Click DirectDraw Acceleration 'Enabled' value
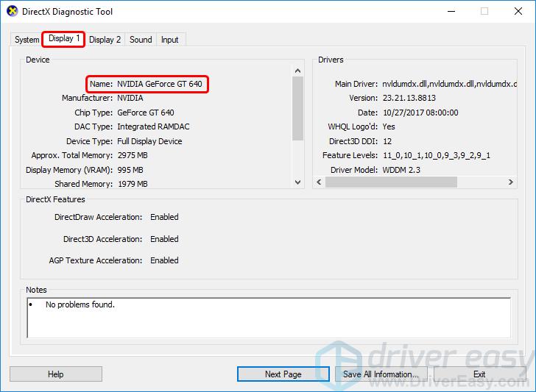536x392 pixels. [x=164, y=217]
